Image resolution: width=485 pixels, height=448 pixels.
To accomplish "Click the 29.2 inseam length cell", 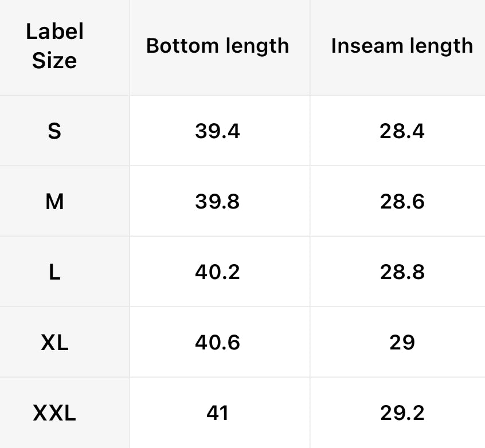I will coord(402,413).
